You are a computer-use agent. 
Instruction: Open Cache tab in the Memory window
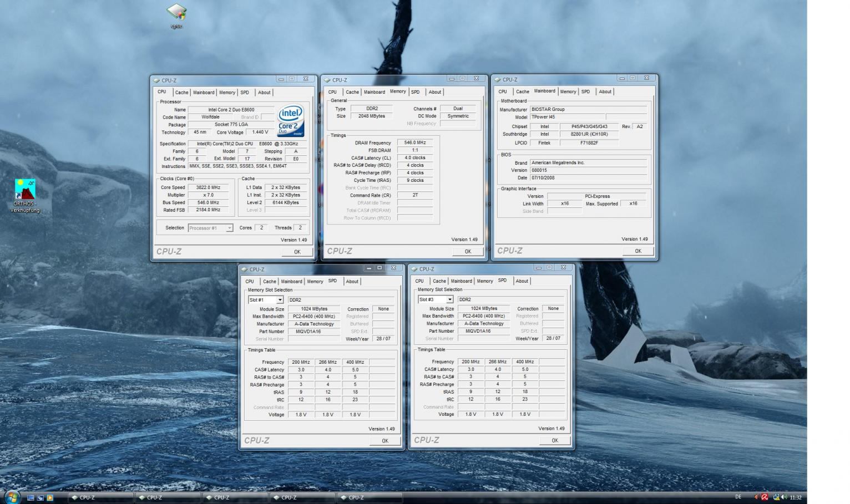click(x=352, y=92)
